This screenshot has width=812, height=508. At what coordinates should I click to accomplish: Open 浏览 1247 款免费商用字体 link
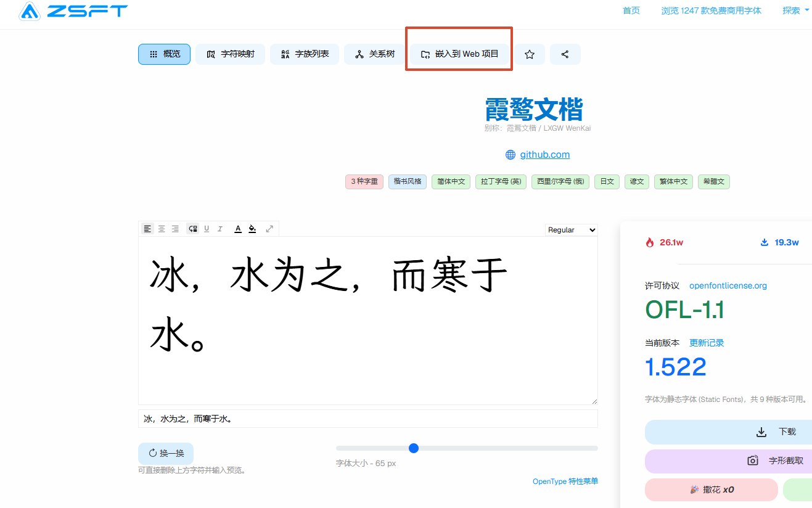712,10
